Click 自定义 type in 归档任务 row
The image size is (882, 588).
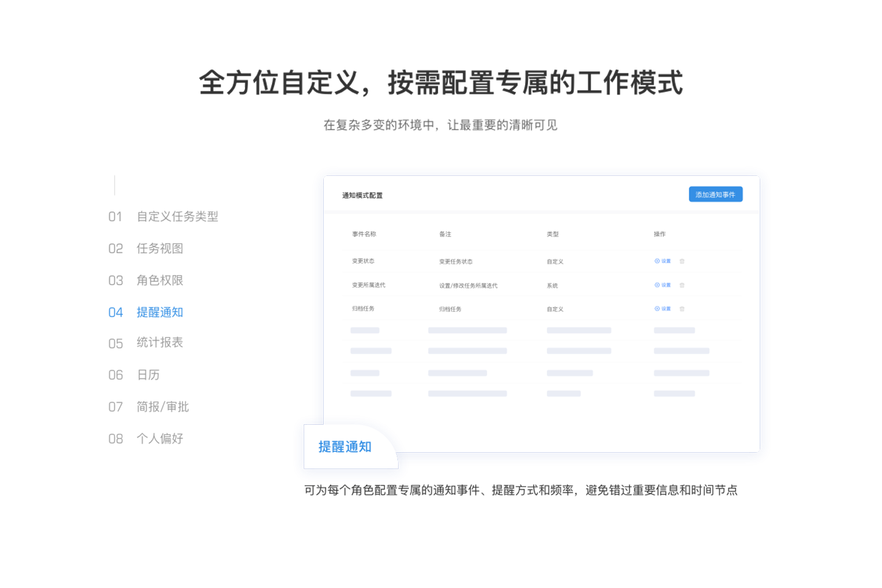[x=555, y=309]
